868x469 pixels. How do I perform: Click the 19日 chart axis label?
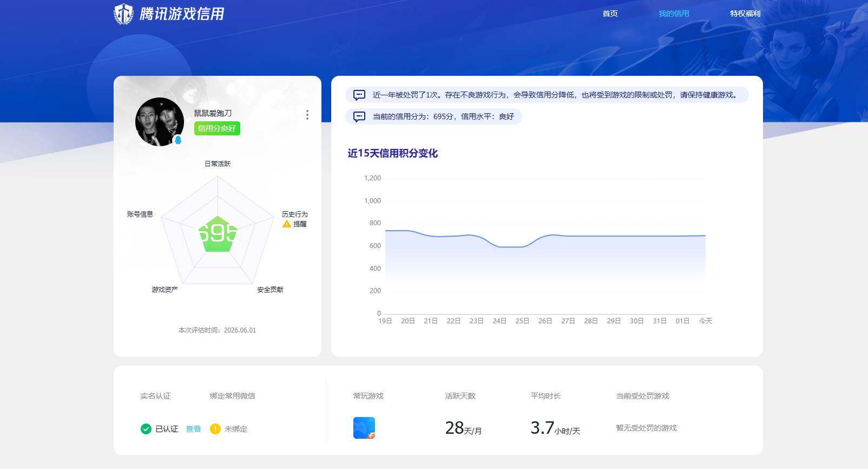click(x=385, y=321)
